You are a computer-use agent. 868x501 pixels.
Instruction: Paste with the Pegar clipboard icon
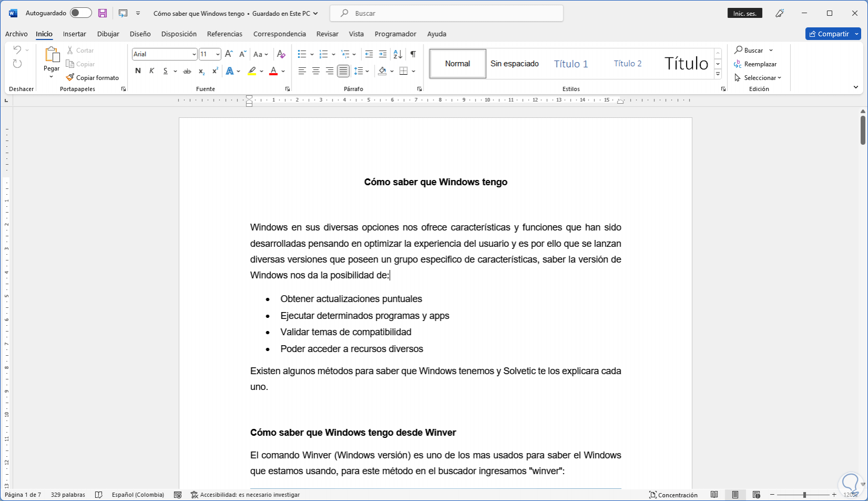(x=52, y=55)
